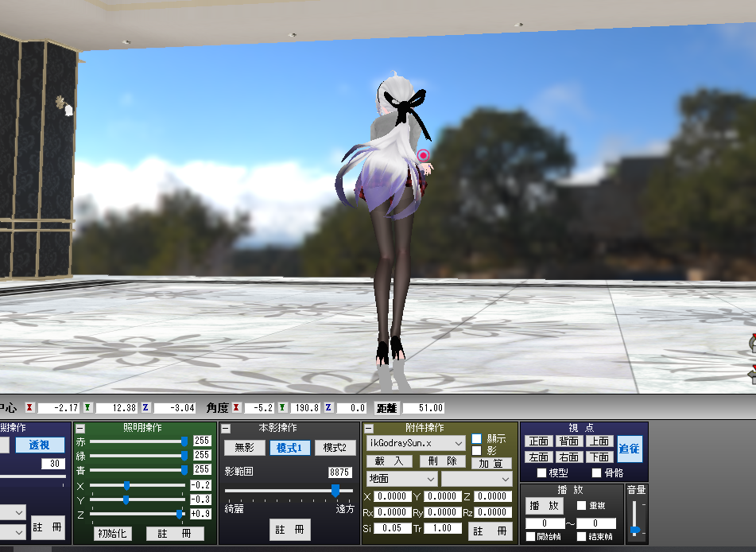Switch view to 左面
This screenshot has height=552, width=756.
pyautogui.click(x=538, y=457)
